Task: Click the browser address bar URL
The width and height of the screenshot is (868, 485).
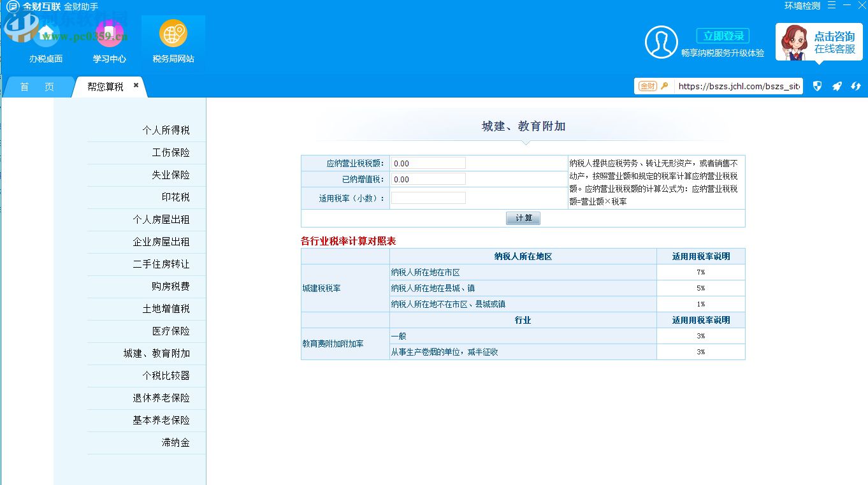Action: pyautogui.click(x=738, y=86)
